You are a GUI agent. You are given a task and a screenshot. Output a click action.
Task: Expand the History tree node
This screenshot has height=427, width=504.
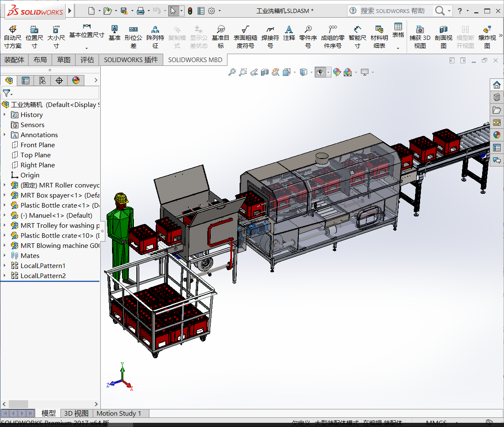coord(5,115)
